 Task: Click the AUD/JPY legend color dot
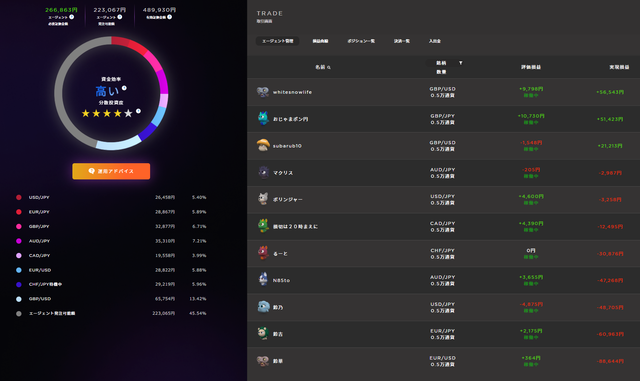tap(19, 241)
